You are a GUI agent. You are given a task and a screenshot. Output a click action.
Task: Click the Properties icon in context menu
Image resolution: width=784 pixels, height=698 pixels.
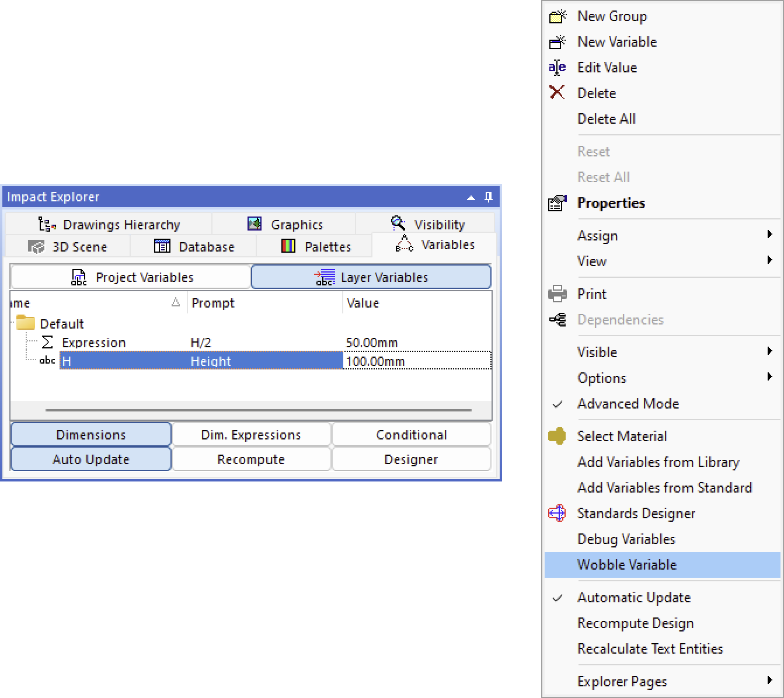pyautogui.click(x=557, y=203)
